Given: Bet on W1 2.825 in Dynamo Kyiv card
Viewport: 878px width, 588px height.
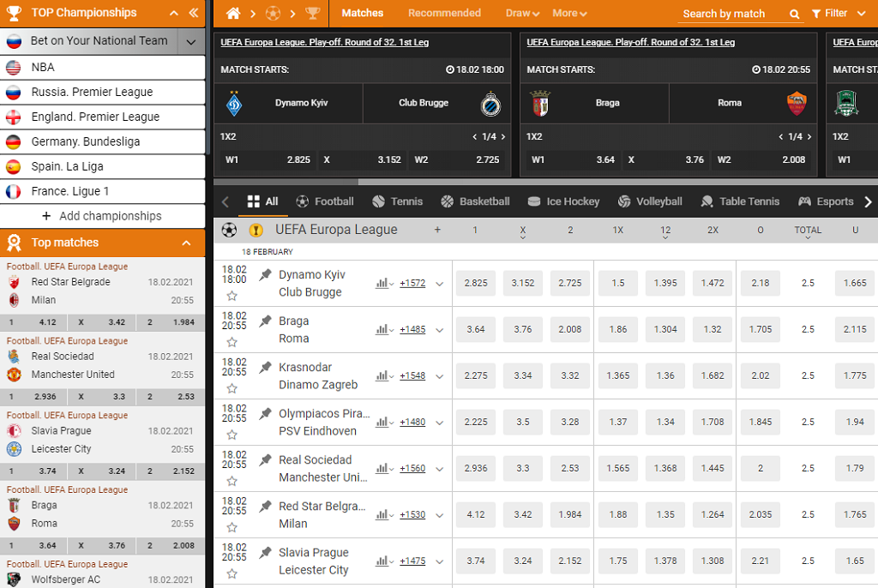Looking at the screenshot, I should [268, 159].
